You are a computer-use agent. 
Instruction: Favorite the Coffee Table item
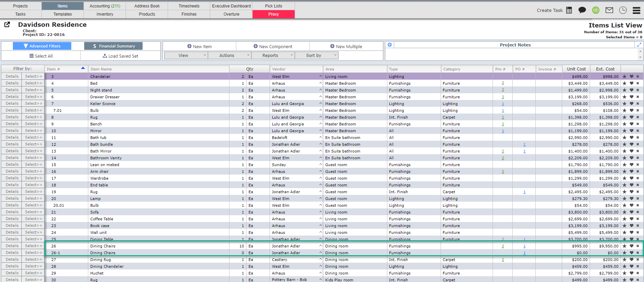[631, 219]
